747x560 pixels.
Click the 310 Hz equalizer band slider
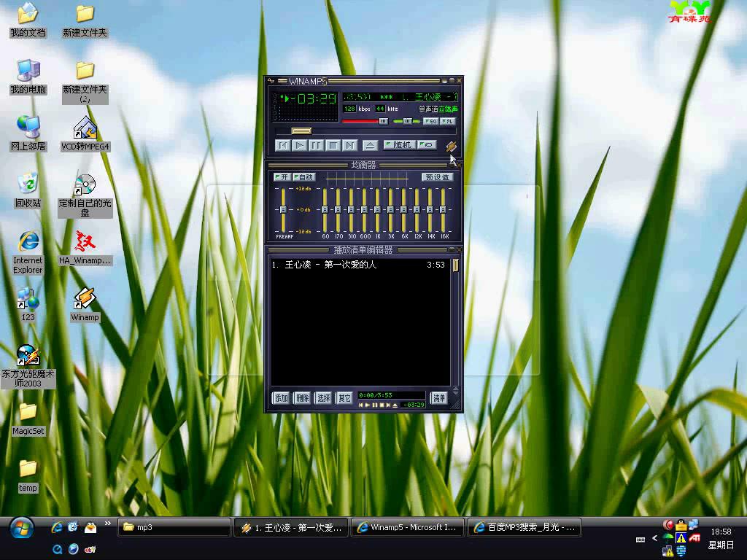coord(351,210)
